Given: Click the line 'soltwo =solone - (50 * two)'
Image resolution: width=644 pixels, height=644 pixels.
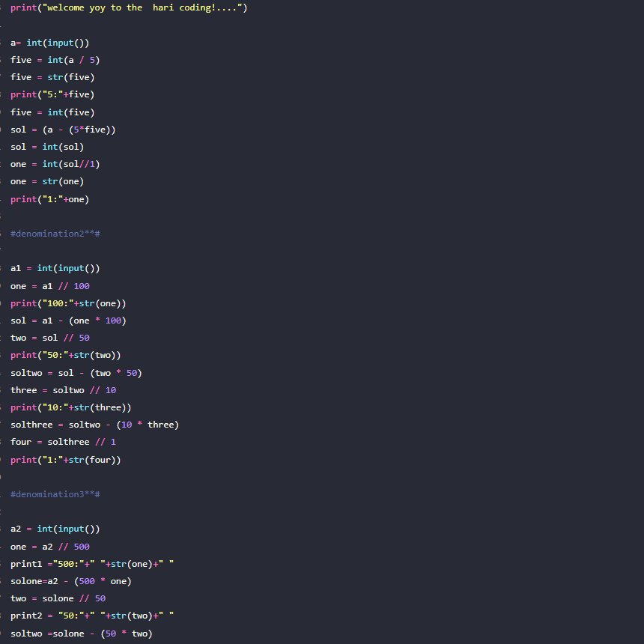Looking at the screenshot, I should tap(82, 634).
